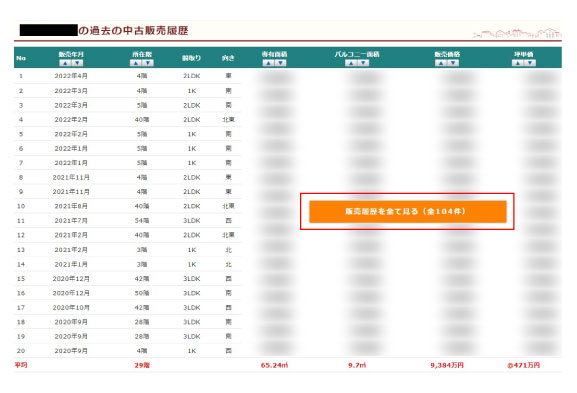Screen dimensions: 577x393
Task: Select the 1K layout cell in row 2
Action: (192, 91)
